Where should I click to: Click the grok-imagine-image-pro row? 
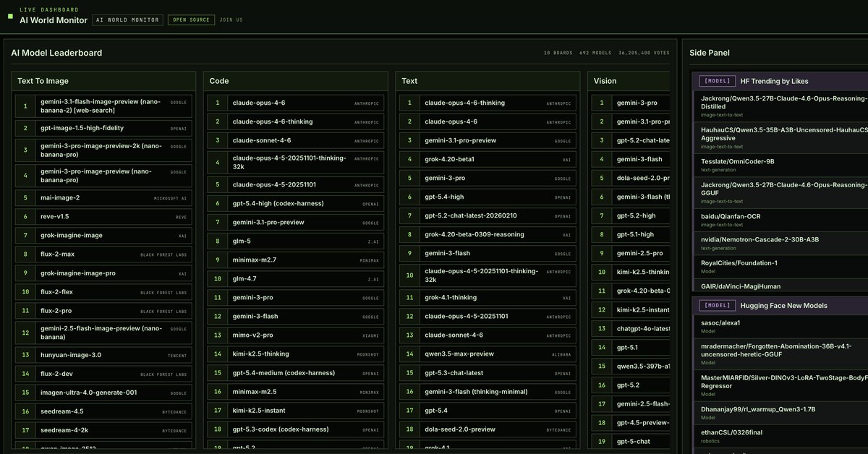pyautogui.click(x=103, y=273)
